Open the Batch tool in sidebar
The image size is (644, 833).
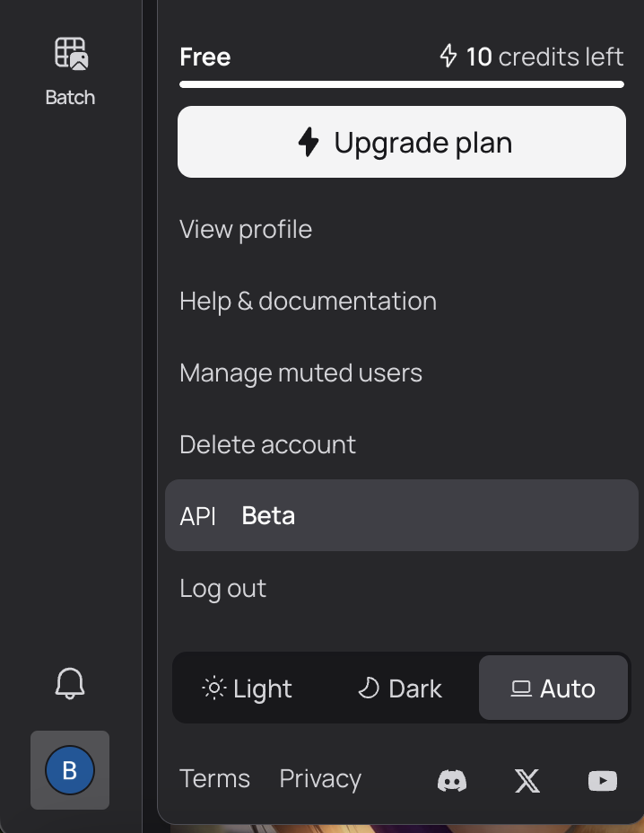click(x=70, y=70)
